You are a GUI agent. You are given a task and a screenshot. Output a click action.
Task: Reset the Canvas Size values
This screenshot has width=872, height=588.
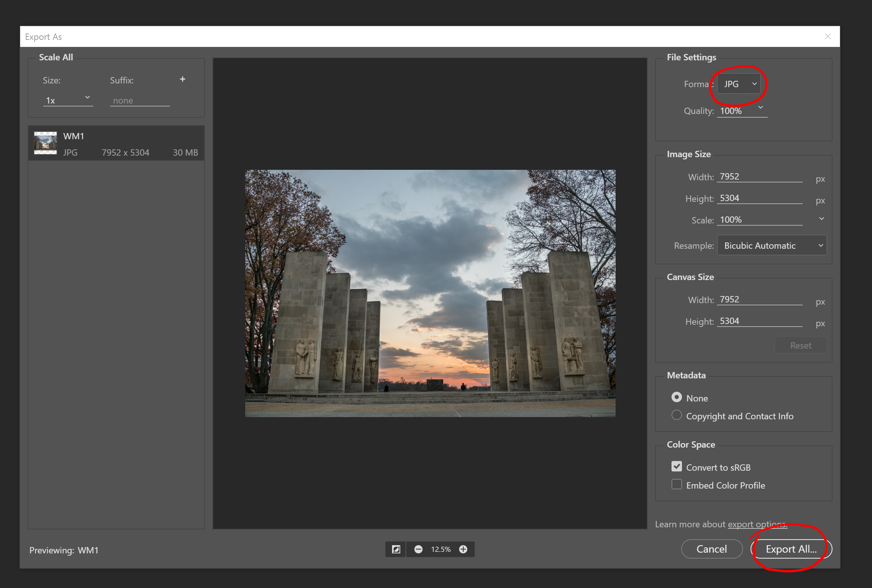[800, 345]
